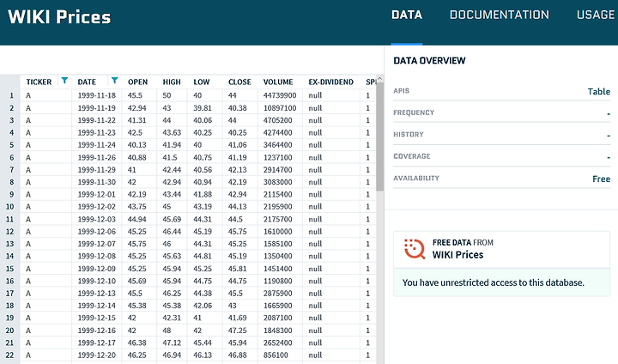
Task: Click the high value 41.94
Action: pyautogui.click(x=172, y=145)
